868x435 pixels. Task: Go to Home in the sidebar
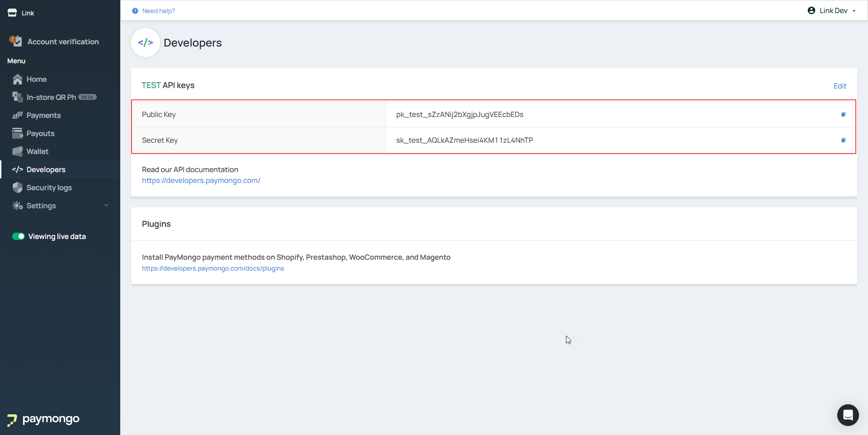(x=36, y=79)
